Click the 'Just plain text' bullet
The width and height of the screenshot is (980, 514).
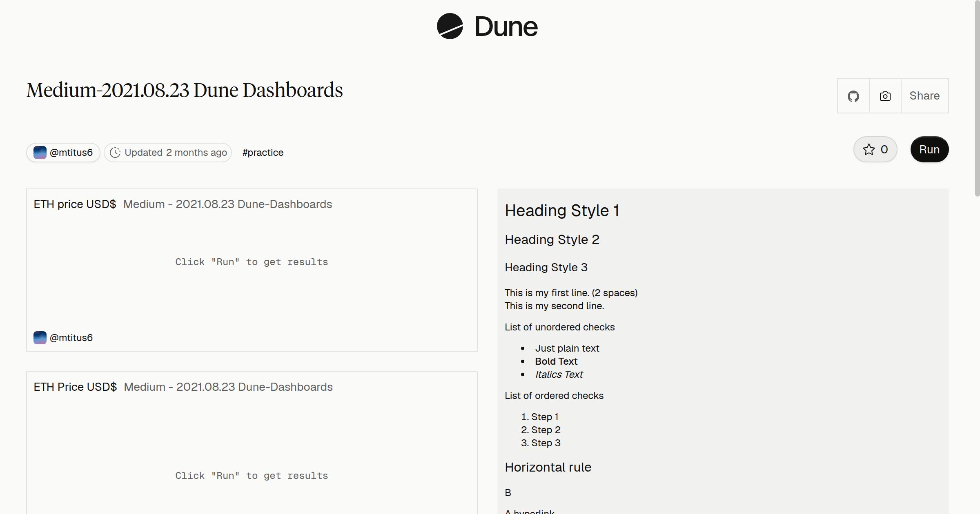(567, 348)
